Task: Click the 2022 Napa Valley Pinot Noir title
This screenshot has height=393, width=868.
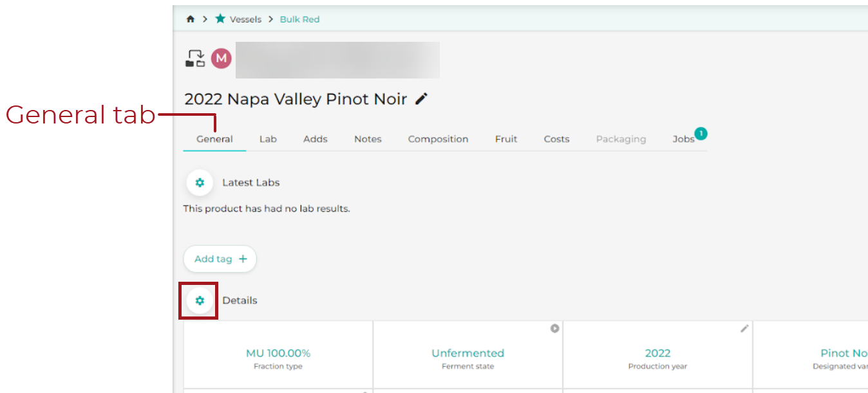Action: click(296, 99)
